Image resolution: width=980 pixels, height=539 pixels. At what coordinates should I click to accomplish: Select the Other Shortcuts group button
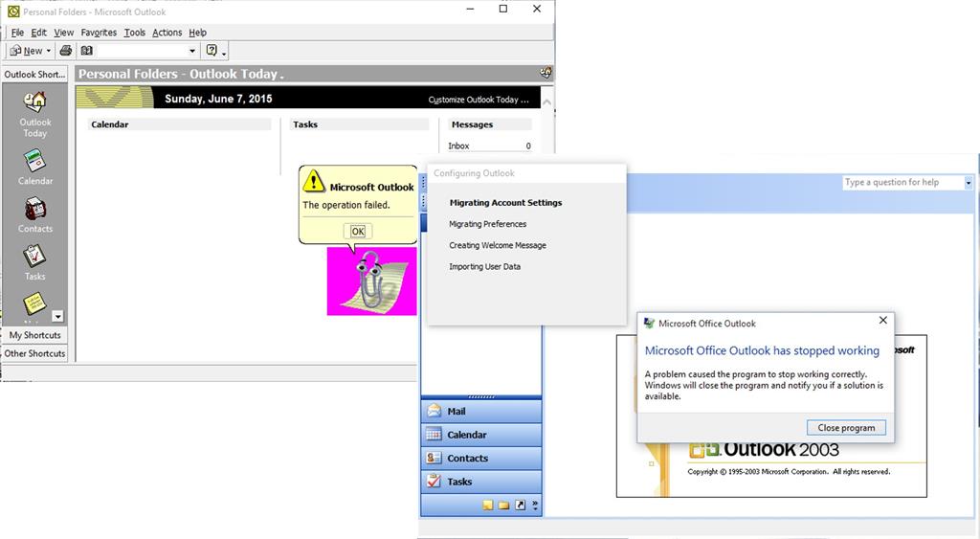[34, 353]
